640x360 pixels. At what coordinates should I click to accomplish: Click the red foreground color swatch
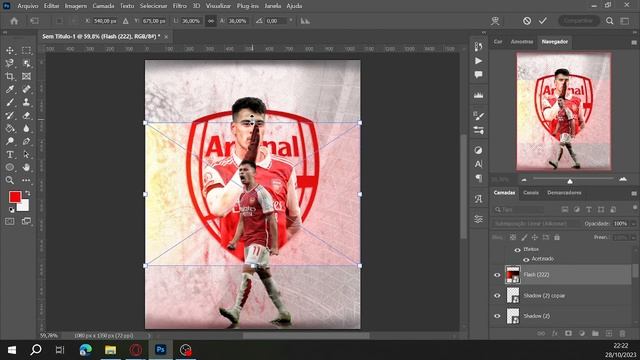click(15, 197)
